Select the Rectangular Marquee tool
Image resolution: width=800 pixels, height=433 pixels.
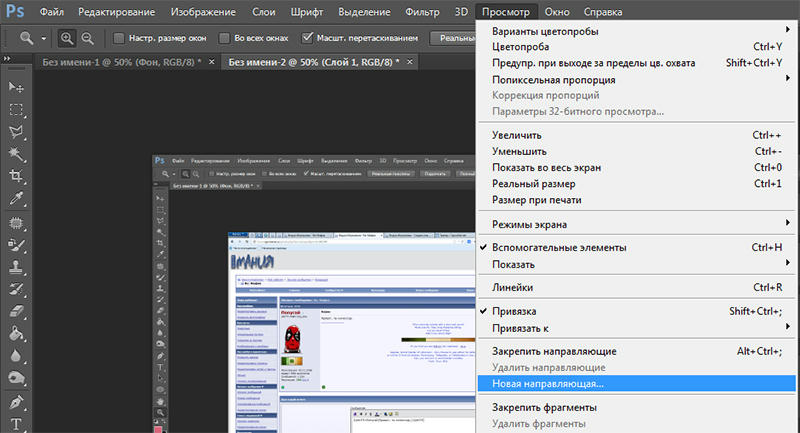16,110
